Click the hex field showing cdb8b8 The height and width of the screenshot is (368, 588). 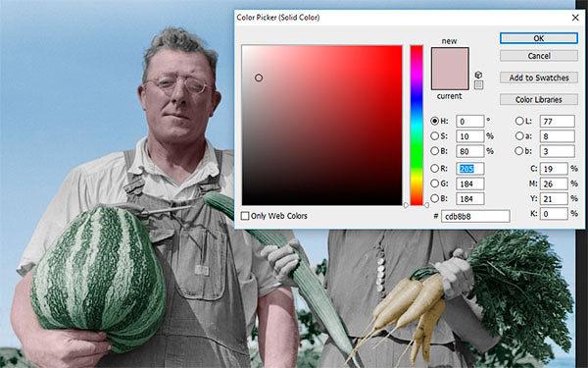tap(475, 216)
